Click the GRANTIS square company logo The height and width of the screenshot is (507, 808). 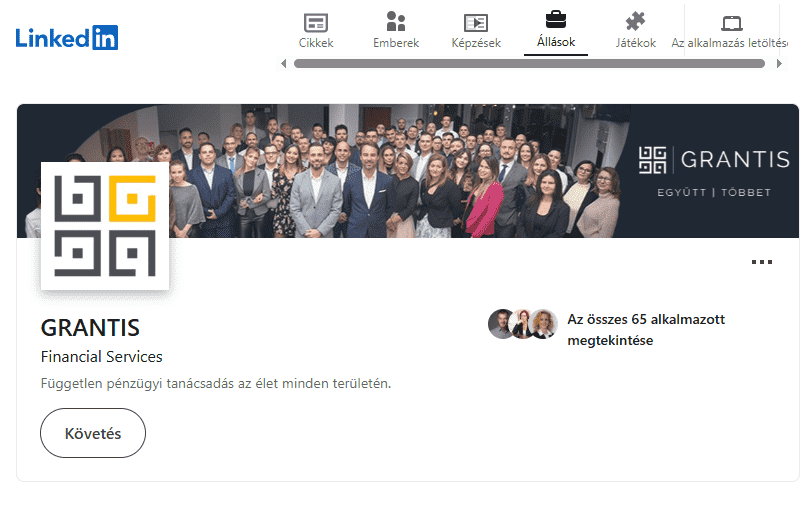[x=105, y=225]
